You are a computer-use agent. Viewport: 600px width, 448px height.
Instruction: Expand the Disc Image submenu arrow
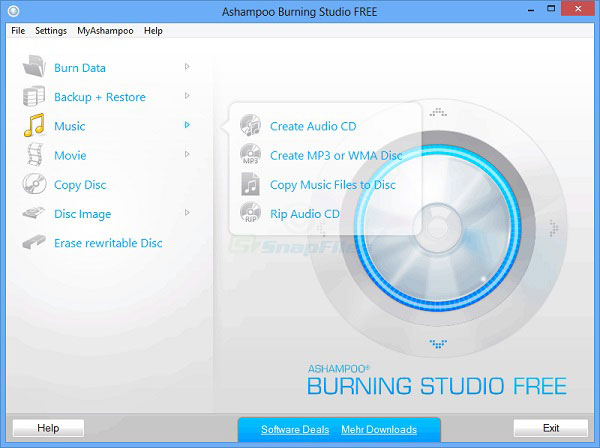[187, 212]
